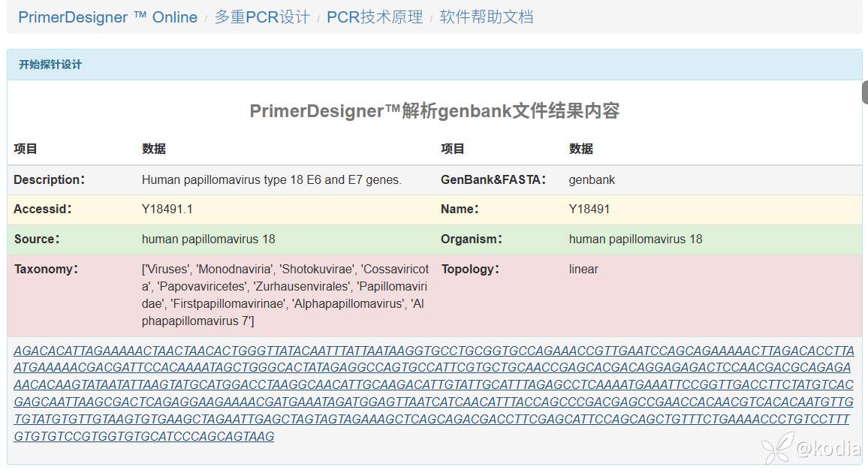Select the Source row's value text
The height and width of the screenshot is (473, 868).
coord(208,240)
